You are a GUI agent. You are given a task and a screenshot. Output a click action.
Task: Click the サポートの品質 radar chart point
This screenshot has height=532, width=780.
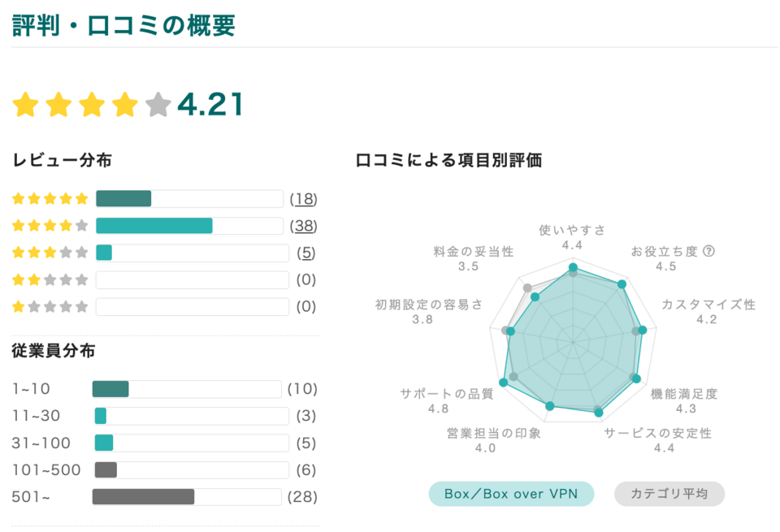pos(504,381)
